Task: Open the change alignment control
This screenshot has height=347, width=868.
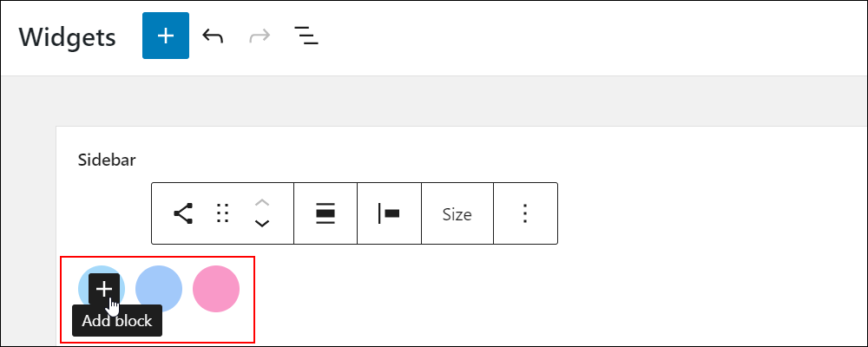Action: [325, 213]
